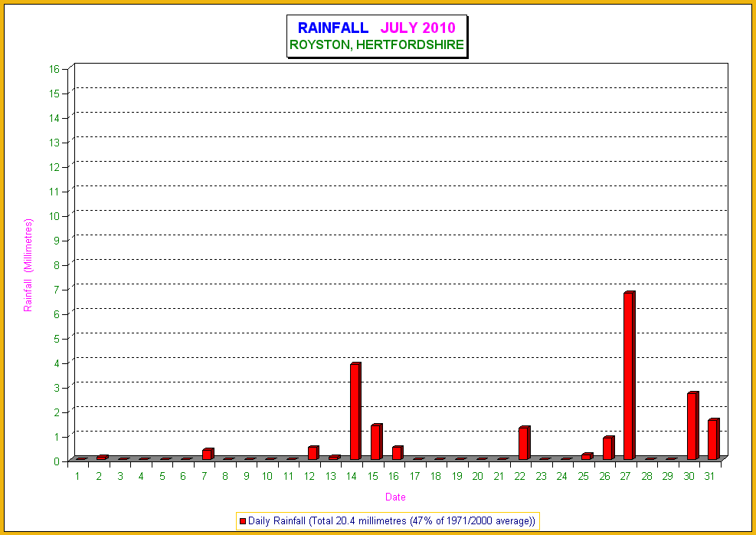This screenshot has height=535, width=756.
Task: Click x-axis date label 9
Action: coord(246,477)
